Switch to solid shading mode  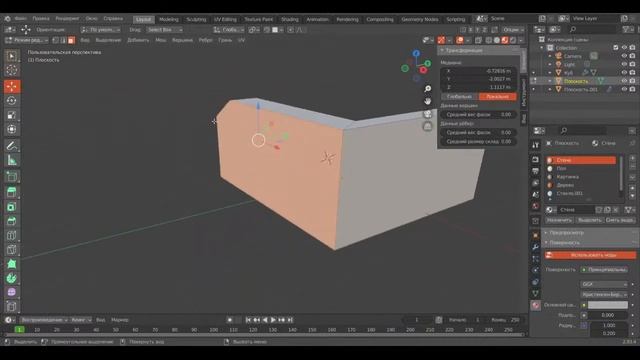coord(497,40)
